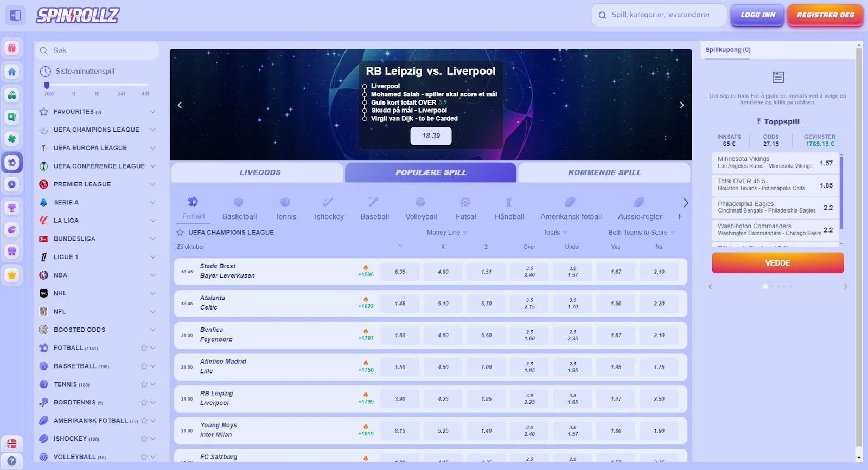Open help via the question mark icon
Viewport: 868px width, 470px height.
(x=12, y=461)
